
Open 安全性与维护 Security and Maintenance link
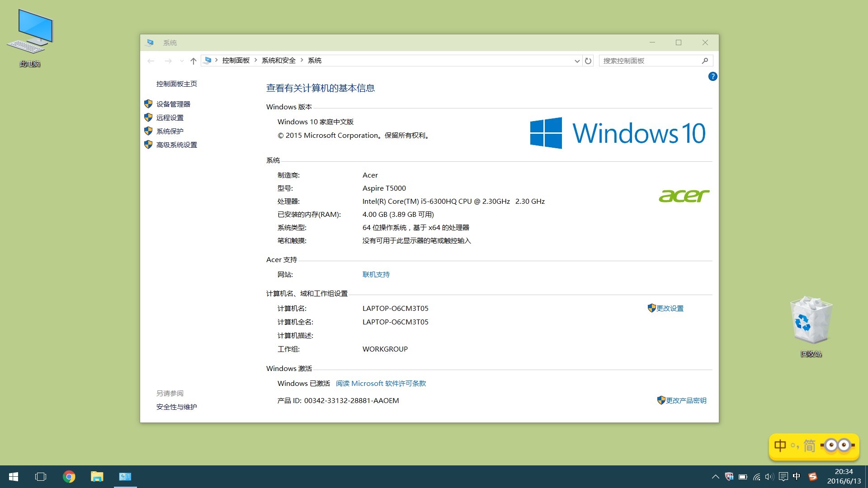(x=177, y=407)
